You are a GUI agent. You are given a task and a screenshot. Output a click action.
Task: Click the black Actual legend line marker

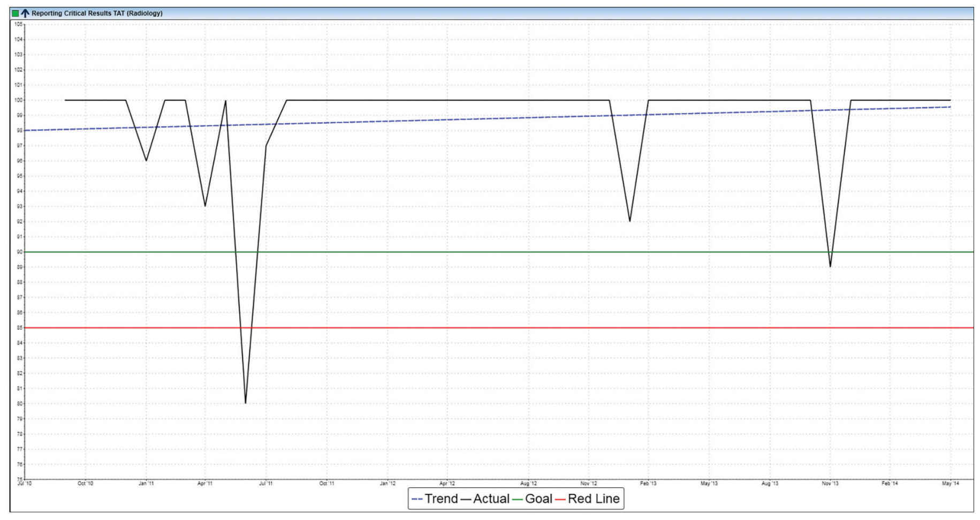tap(466, 499)
